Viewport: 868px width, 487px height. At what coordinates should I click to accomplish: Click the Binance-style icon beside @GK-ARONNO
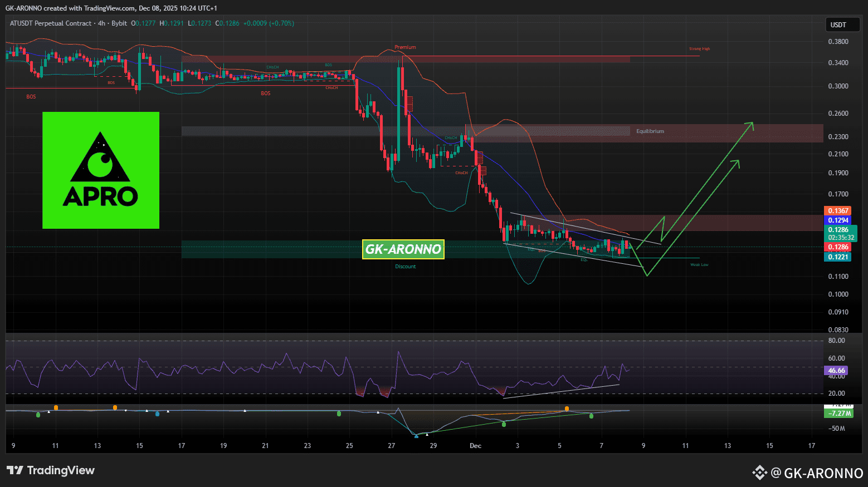click(x=759, y=473)
